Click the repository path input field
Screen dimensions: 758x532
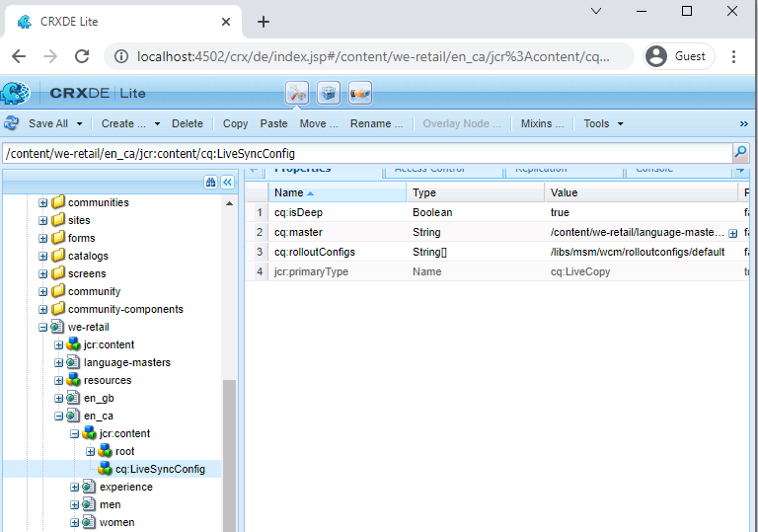pos(367,153)
